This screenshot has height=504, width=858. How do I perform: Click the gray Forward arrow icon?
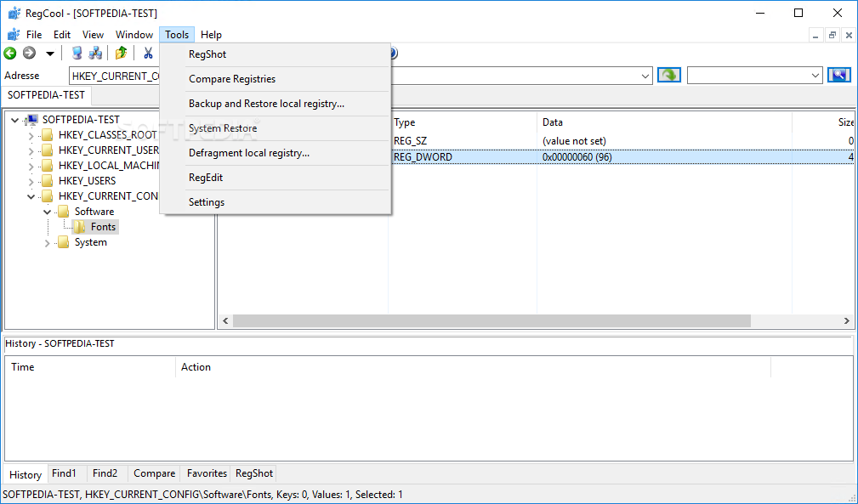tap(29, 53)
